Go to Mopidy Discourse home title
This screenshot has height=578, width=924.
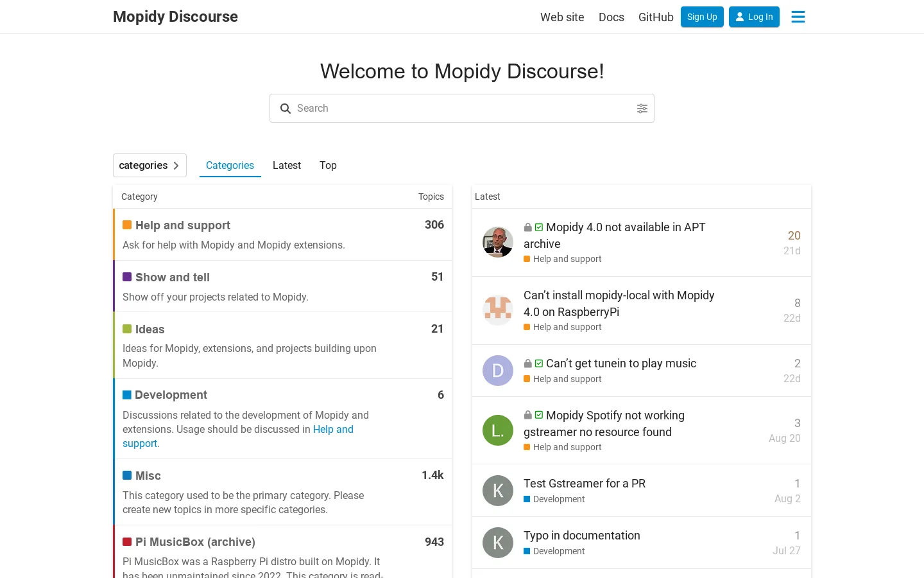coord(175,17)
